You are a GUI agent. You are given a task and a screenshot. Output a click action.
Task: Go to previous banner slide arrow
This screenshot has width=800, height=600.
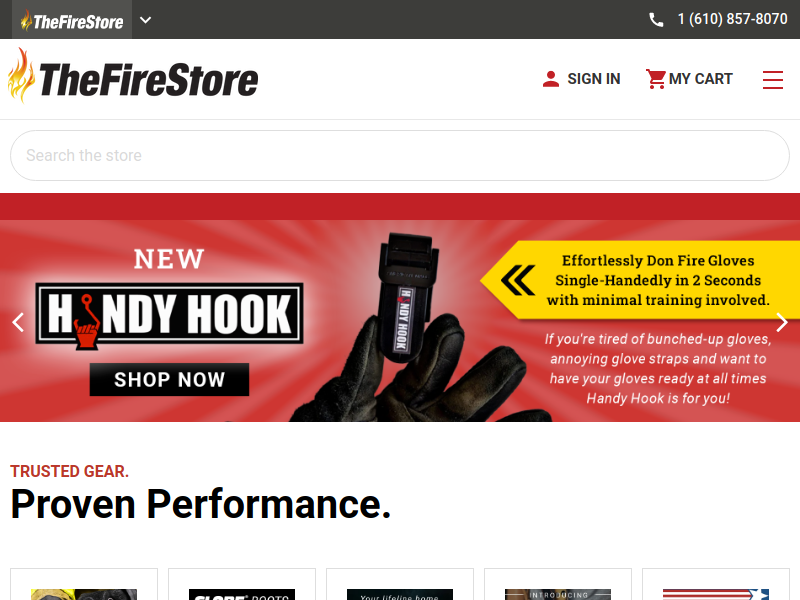[x=18, y=322]
